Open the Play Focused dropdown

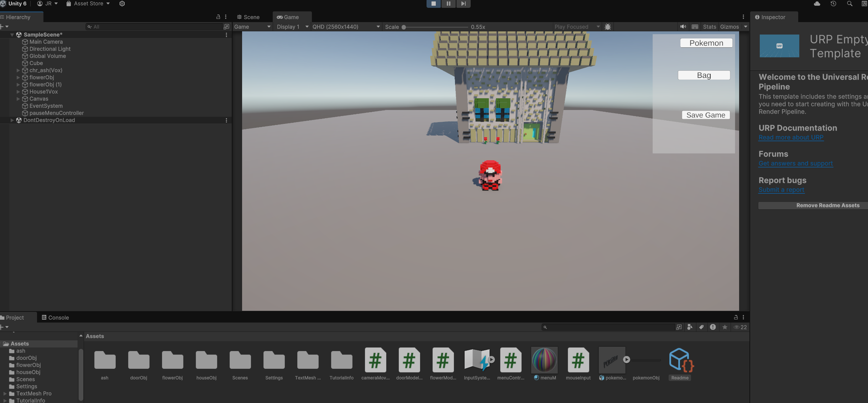pos(577,27)
